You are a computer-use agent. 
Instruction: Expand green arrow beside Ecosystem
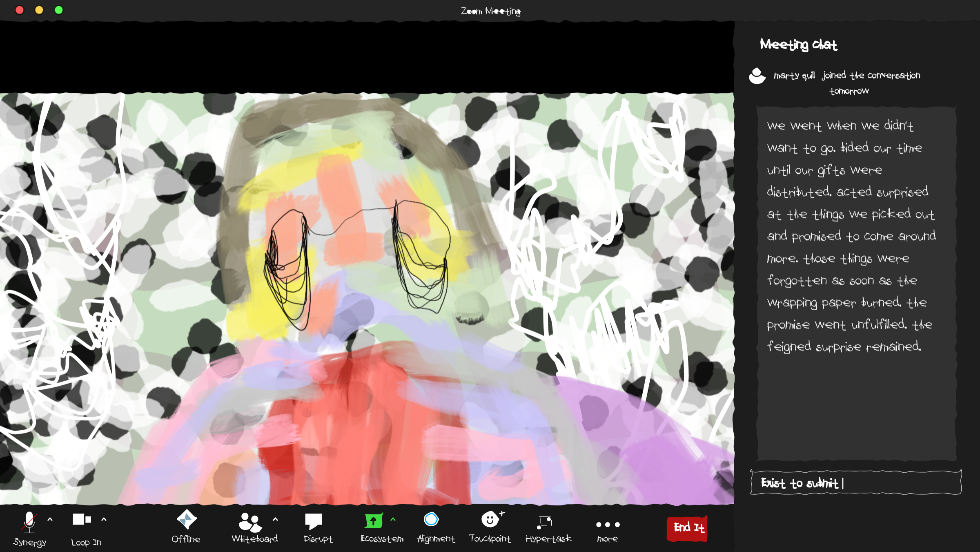click(x=393, y=519)
